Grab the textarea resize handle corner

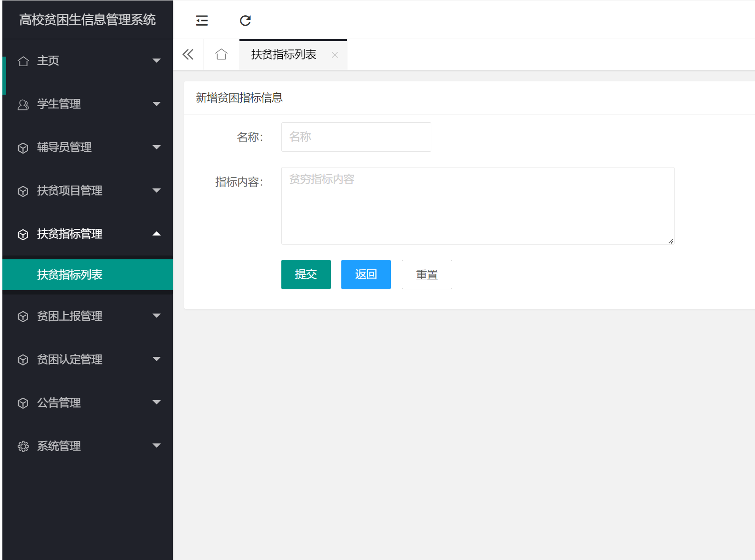(x=671, y=241)
